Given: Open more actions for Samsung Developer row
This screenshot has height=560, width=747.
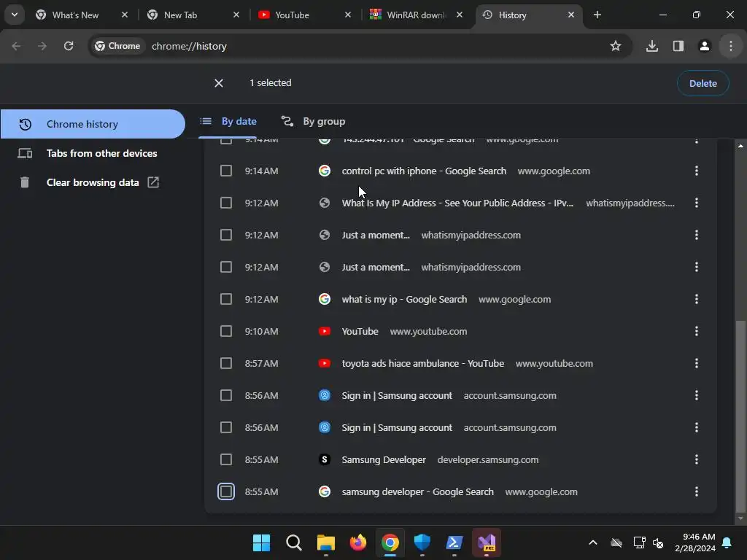Looking at the screenshot, I should point(697,459).
